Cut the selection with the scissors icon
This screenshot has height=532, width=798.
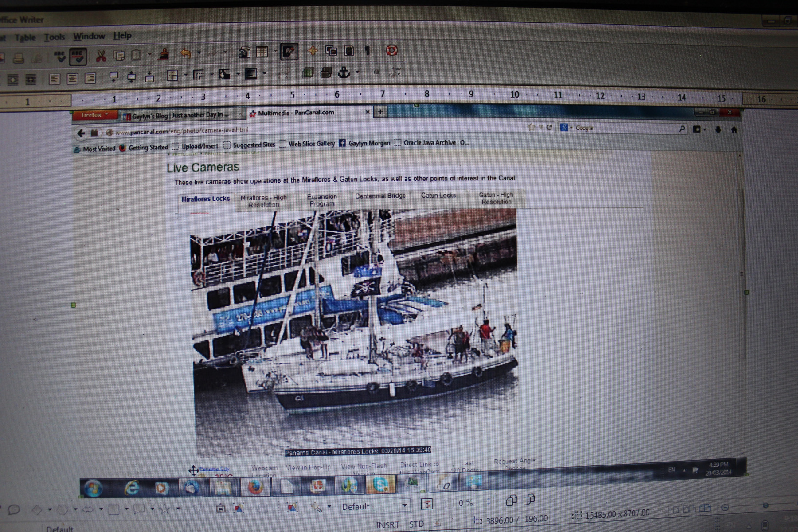pos(101,55)
